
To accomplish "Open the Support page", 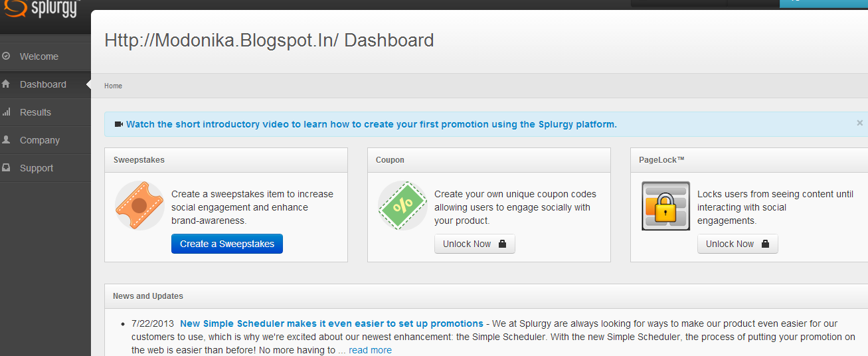I will [45, 168].
